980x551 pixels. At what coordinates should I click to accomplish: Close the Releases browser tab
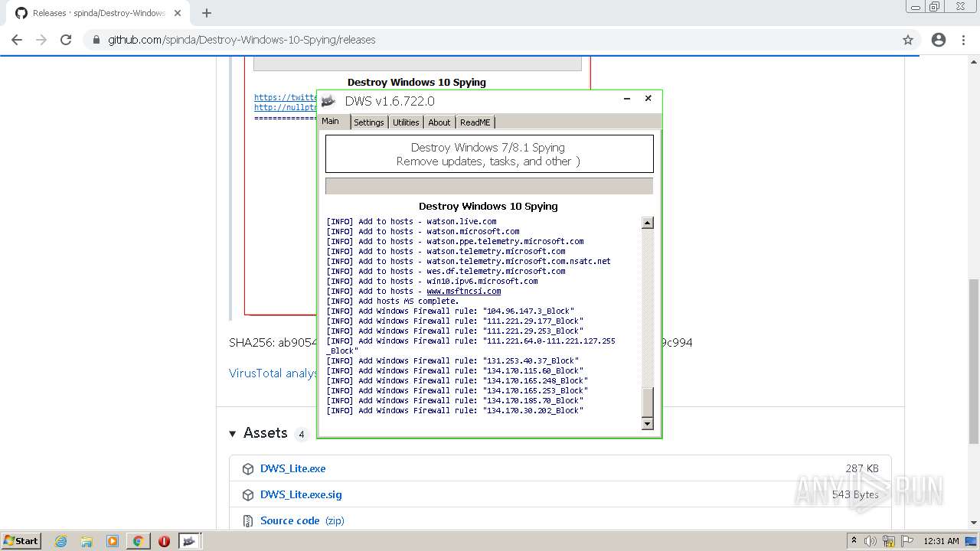(177, 13)
